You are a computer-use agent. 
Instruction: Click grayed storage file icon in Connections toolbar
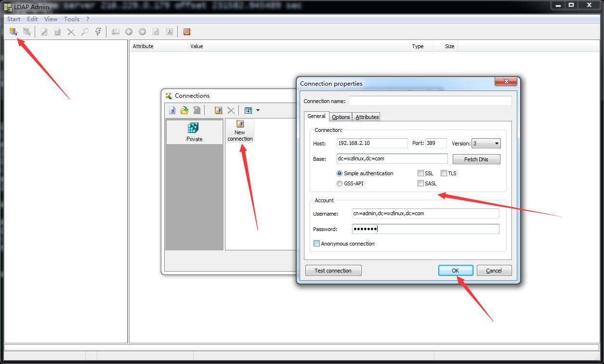[197, 110]
